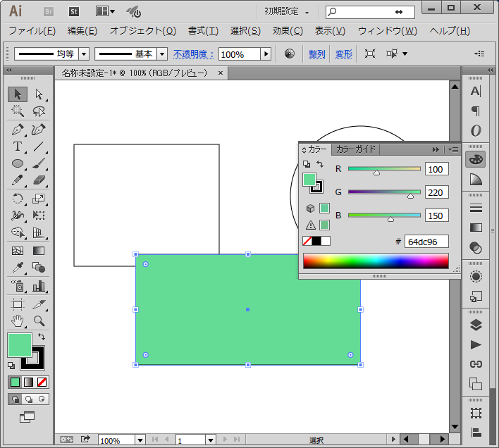The width and height of the screenshot is (499, 448).
Task: Select the Eyedropper tool
Action: (x=18, y=268)
